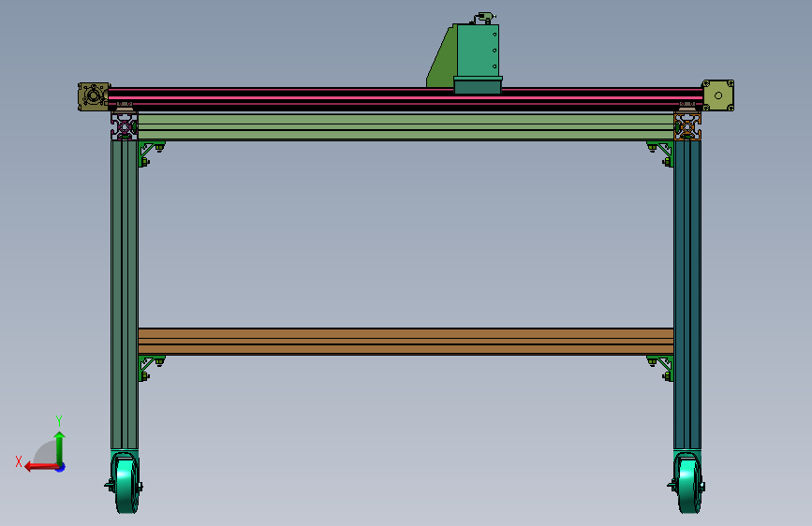Select the orange extrusion end profile at top-right
The width and height of the screenshot is (812, 526).
pos(687,127)
